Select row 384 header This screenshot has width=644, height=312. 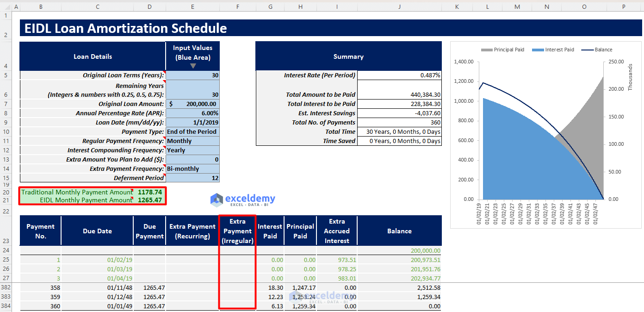coord(6,306)
